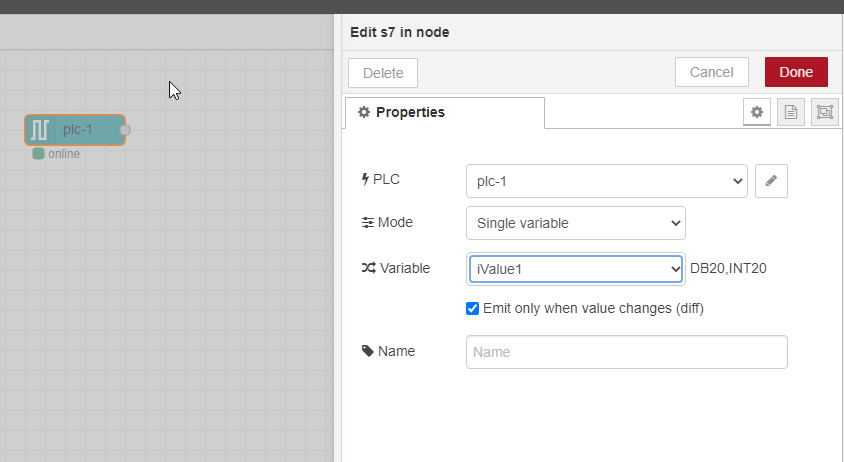Click the Cancel button
Image resolution: width=844 pixels, height=462 pixels.
[712, 72]
